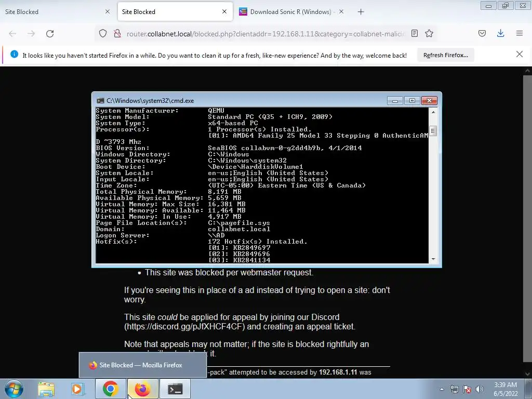The width and height of the screenshot is (532, 399).
Task: Click the router.collabnet.local address bar
Action: pyautogui.click(x=265, y=34)
